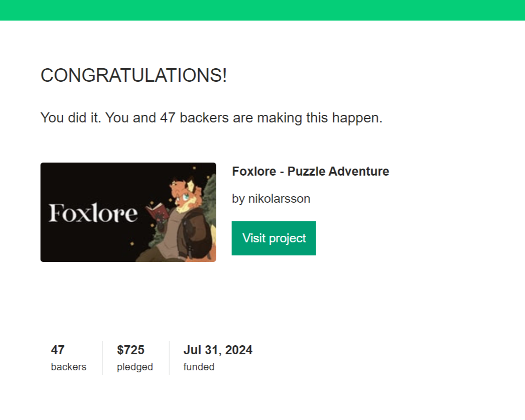The width and height of the screenshot is (525, 420).
Task: Click the $725 pledged amount
Action: click(x=131, y=350)
